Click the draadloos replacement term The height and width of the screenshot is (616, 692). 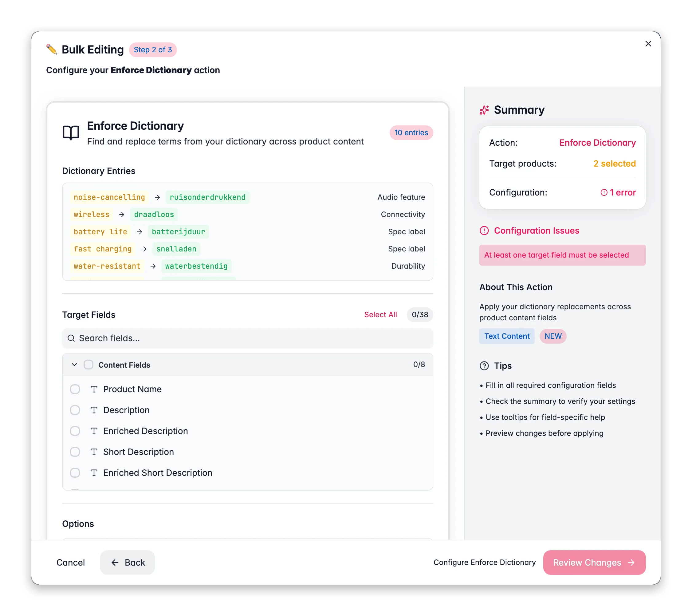coord(154,214)
